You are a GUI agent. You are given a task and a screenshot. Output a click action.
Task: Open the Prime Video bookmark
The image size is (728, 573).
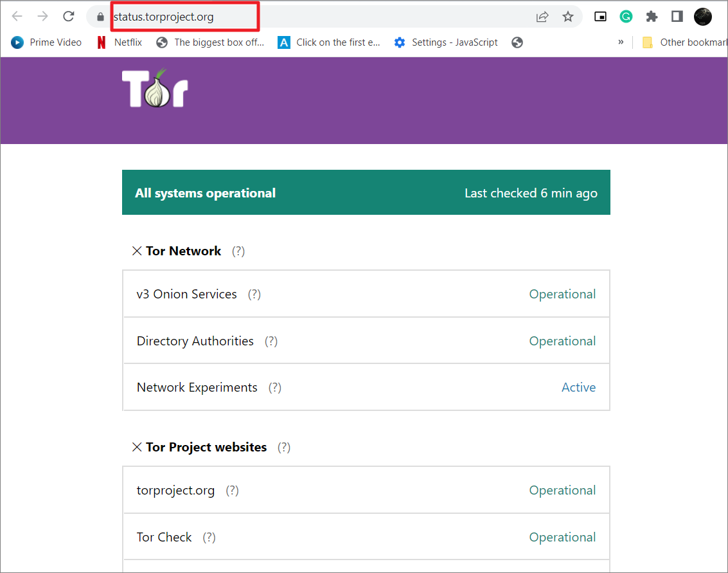pyautogui.click(x=46, y=42)
